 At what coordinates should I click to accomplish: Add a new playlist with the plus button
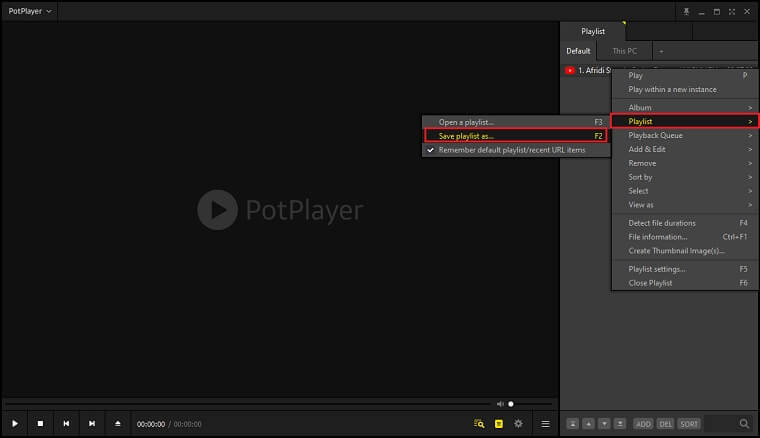click(x=661, y=51)
